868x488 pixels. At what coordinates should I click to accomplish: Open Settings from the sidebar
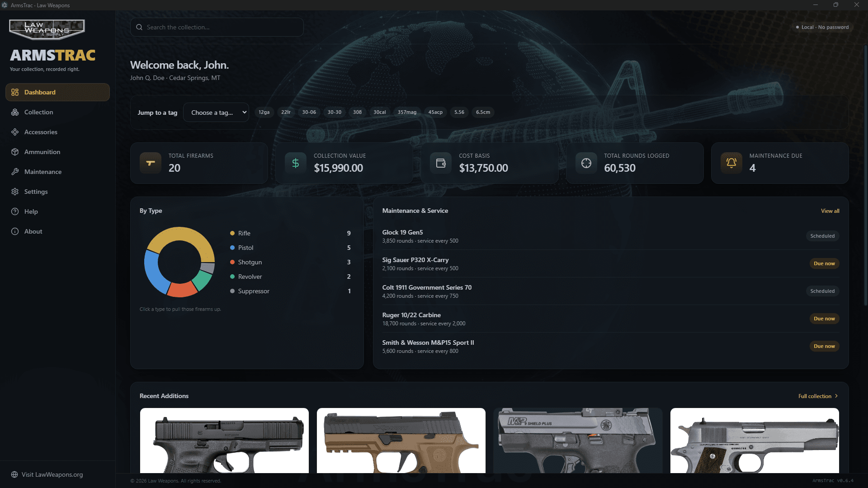point(57,192)
